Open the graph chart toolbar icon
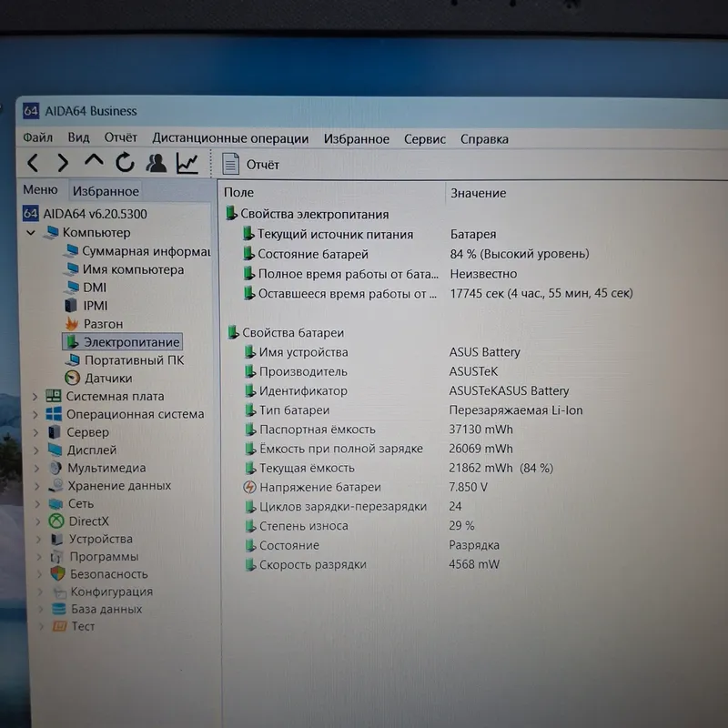The image size is (728, 728). 187,164
